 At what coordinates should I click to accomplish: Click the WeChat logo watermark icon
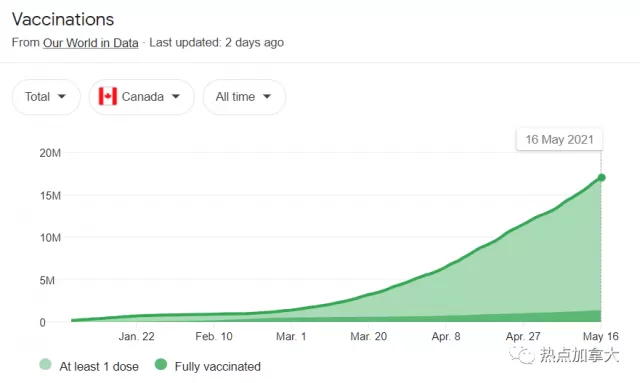pos(522,354)
